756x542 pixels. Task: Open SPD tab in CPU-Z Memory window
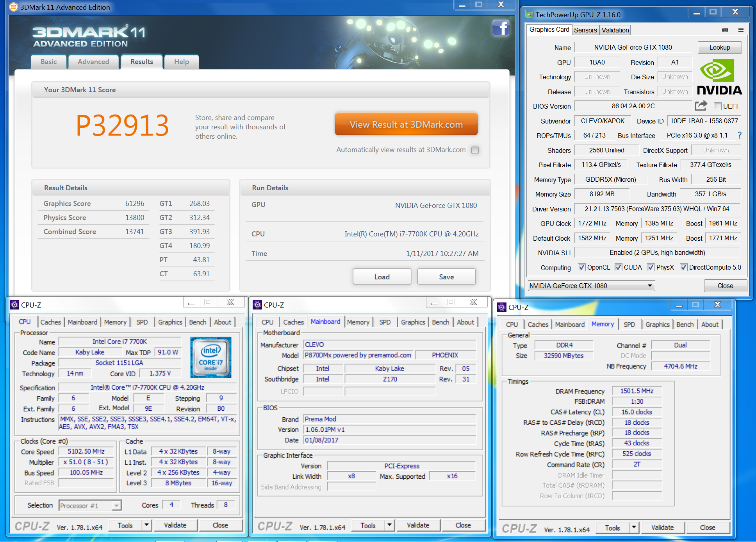pyautogui.click(x=629, y=324)
